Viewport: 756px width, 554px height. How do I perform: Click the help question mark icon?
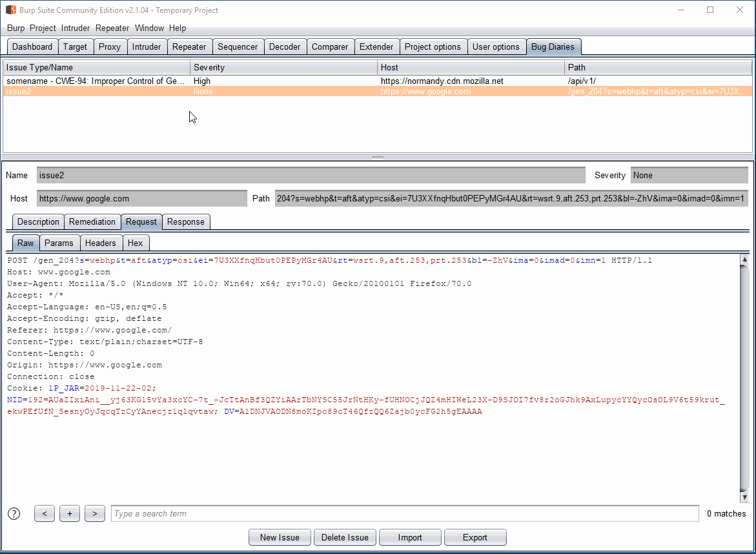click(14, 513)
